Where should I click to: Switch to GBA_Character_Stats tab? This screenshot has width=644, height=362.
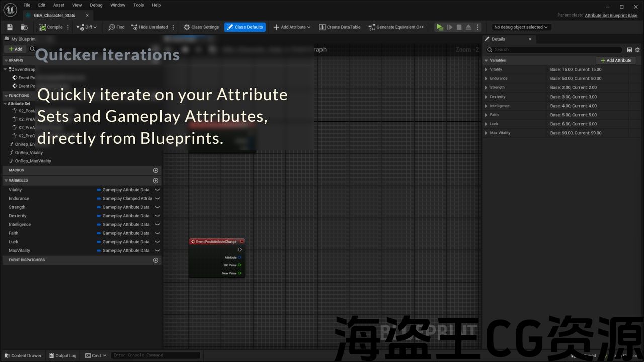54,15
